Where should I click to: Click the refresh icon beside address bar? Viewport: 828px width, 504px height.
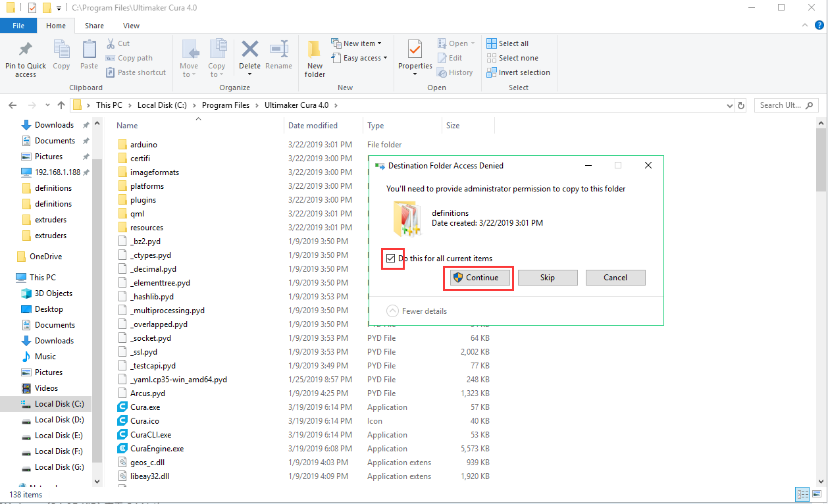tap(741, 105)
